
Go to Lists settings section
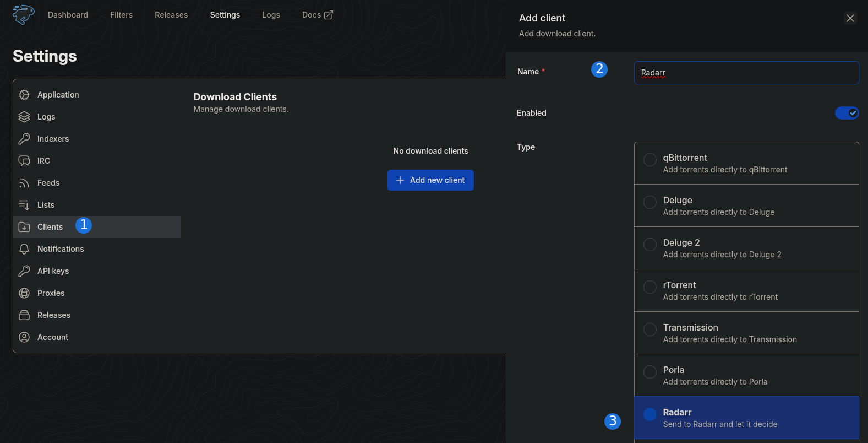coord(97,205)
